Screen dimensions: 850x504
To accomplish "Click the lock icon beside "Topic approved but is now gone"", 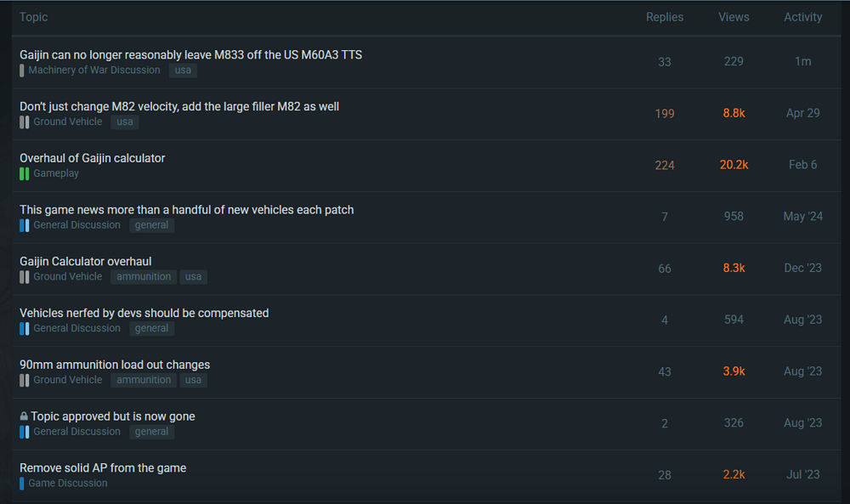I will pos(24,416).
